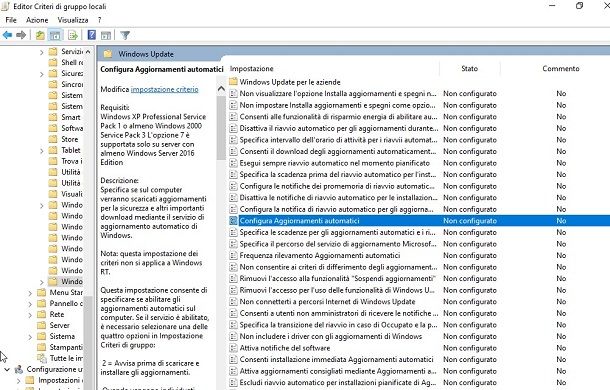The height and width of the screenshot is (390, 610).
Task: Click policy icon of Configura Aggiornamenti automatici row
Action: tap(233, 221)
